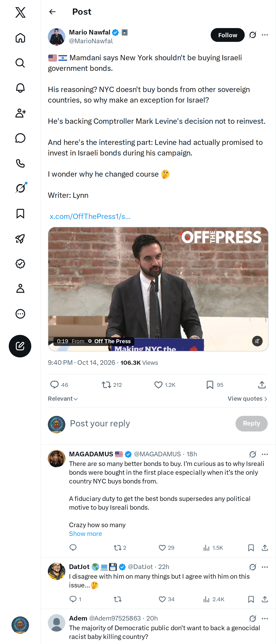Open more options on Mario Nawfal's post
The width and height of the screenshot is (276, 644).
click(265, 35)
